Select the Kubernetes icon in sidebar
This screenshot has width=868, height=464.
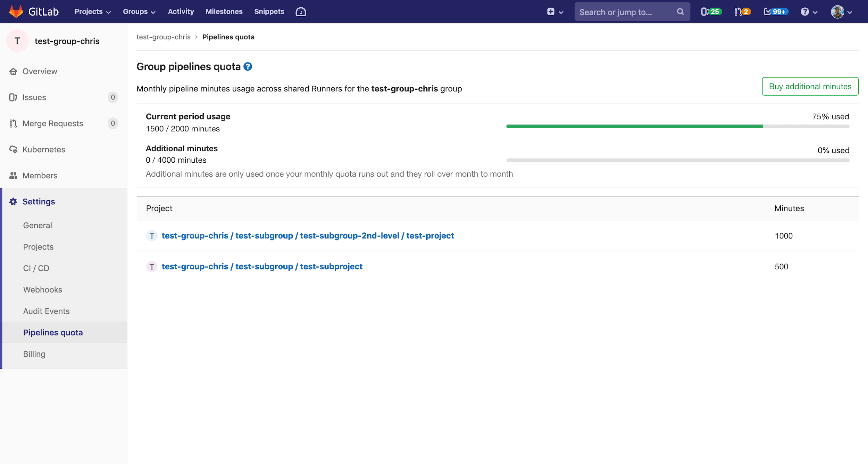13,149
